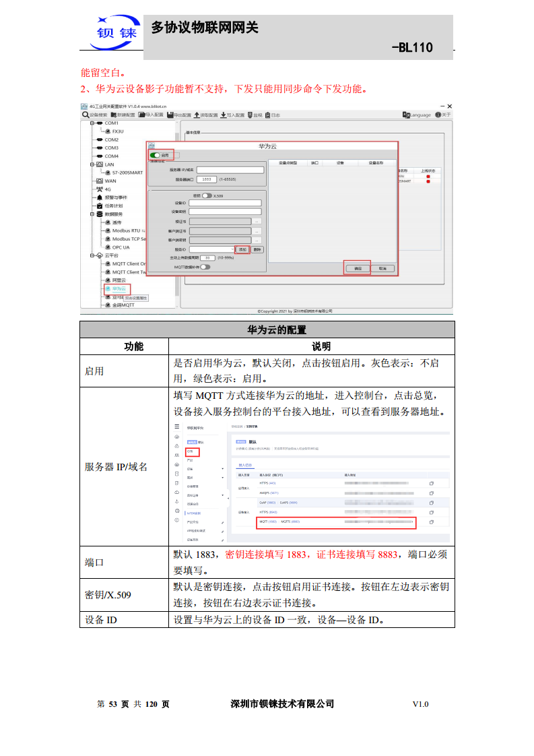
Task: Select COM1 port in device tree
Action: click(x=111, y=123)
